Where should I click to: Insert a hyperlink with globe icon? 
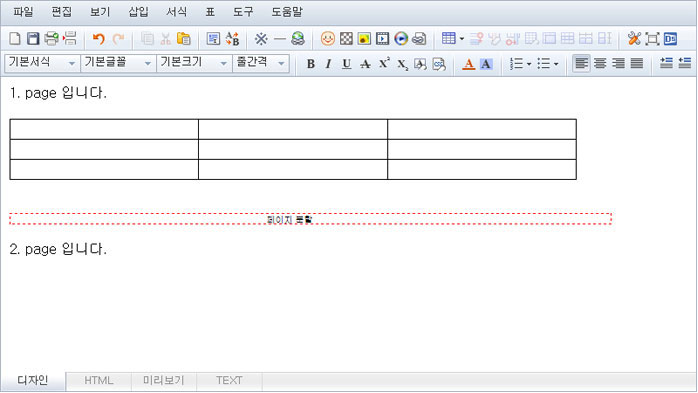tap(298, 39)
